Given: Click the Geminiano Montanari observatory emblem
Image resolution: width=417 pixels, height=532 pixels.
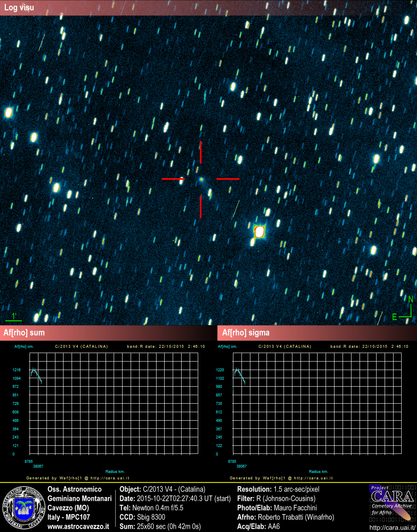Looking at the screenshot, I should (x=23, y=507).
